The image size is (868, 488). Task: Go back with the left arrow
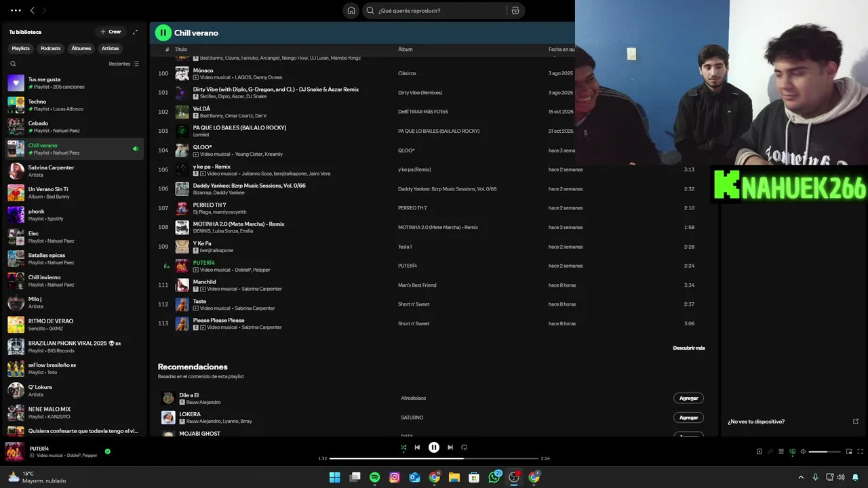pyautogui.click(x=32, y=11)
